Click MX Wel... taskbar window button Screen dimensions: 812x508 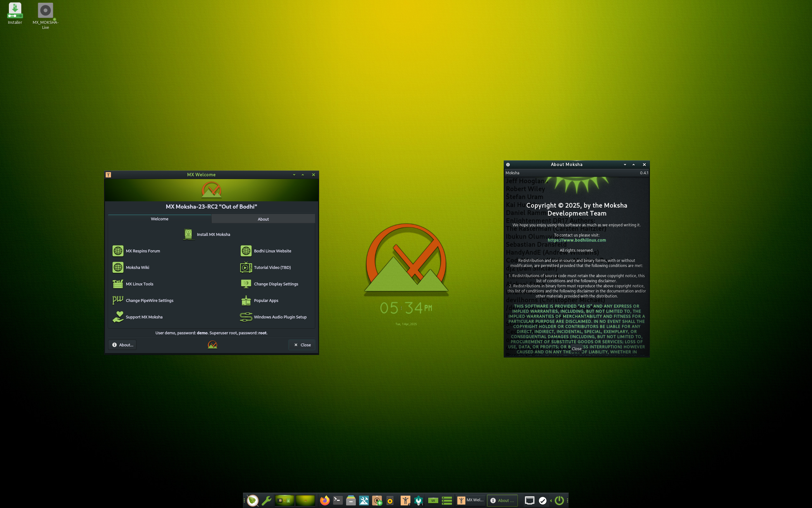[471, 500]
